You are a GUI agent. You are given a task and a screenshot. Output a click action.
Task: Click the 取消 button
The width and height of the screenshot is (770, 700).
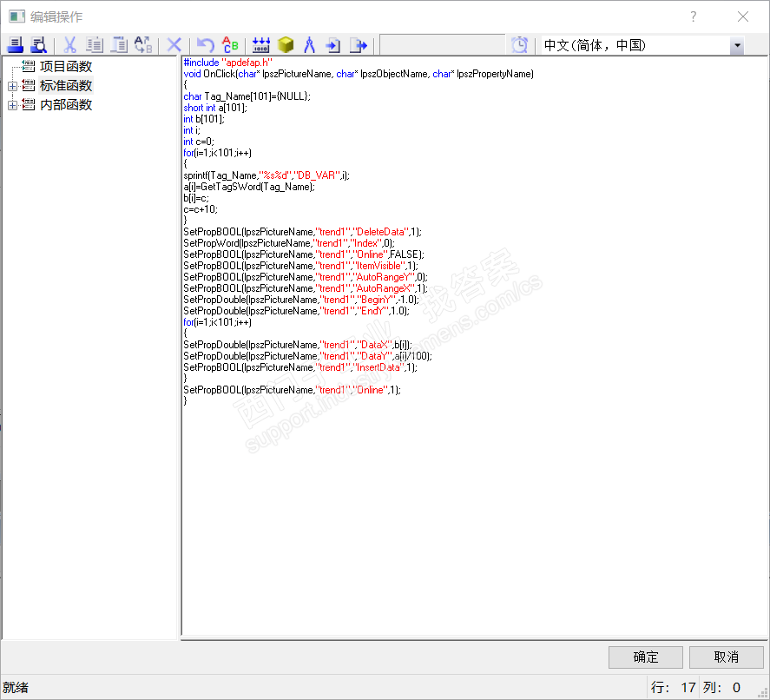click(727, 657)
